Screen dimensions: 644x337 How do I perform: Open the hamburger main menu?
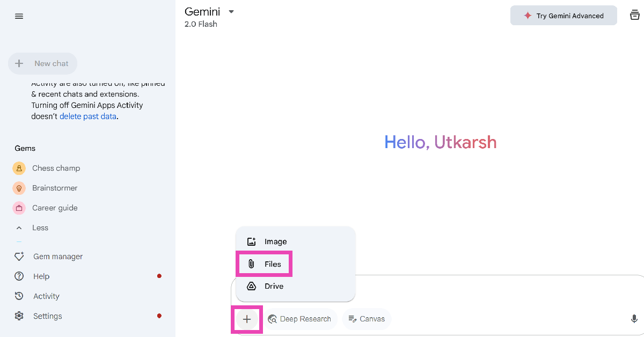coord(19,16)
